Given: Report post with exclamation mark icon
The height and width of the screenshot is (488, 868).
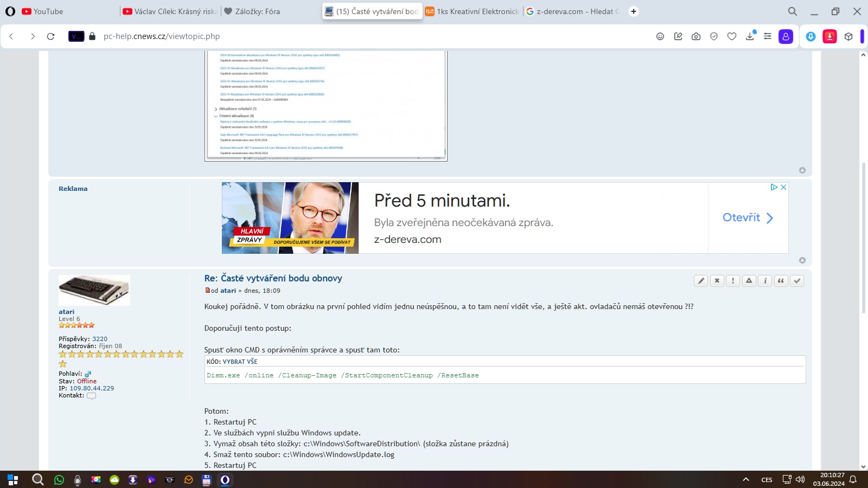Looking at the screenshot, I should click(733, 281).
